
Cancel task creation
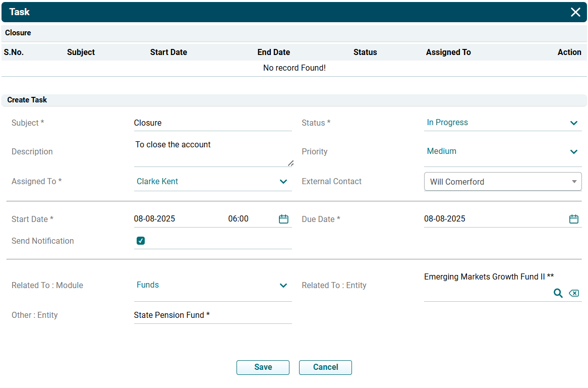(325, 367)
